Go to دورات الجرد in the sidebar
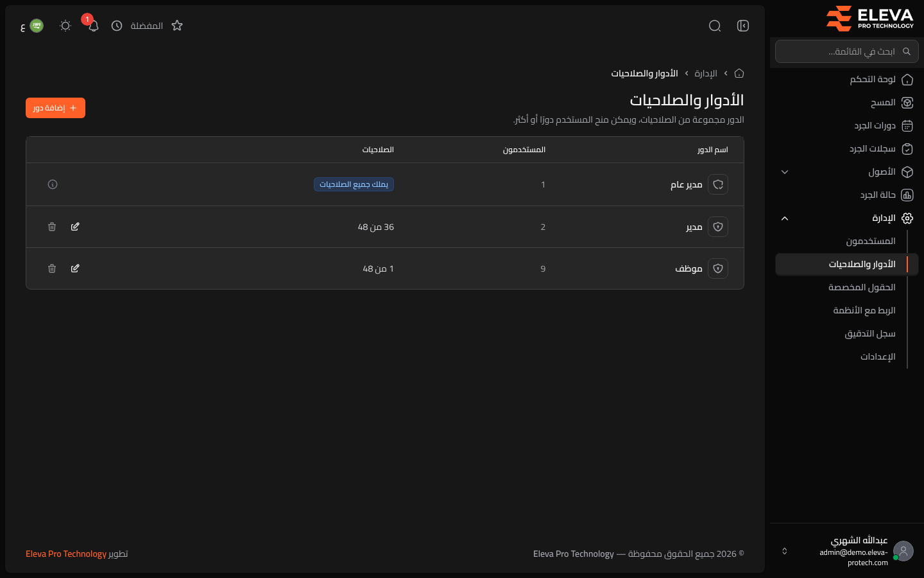Image resolution: width=924 pixels, height=578 pixels. pos(847,126)
